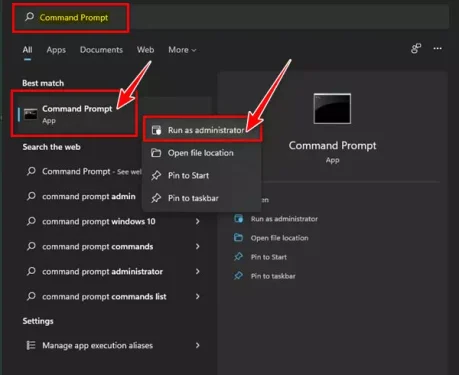Screen dimensions: 459x375
Task: Open suggestion command prompt commands
Action: 113,246
